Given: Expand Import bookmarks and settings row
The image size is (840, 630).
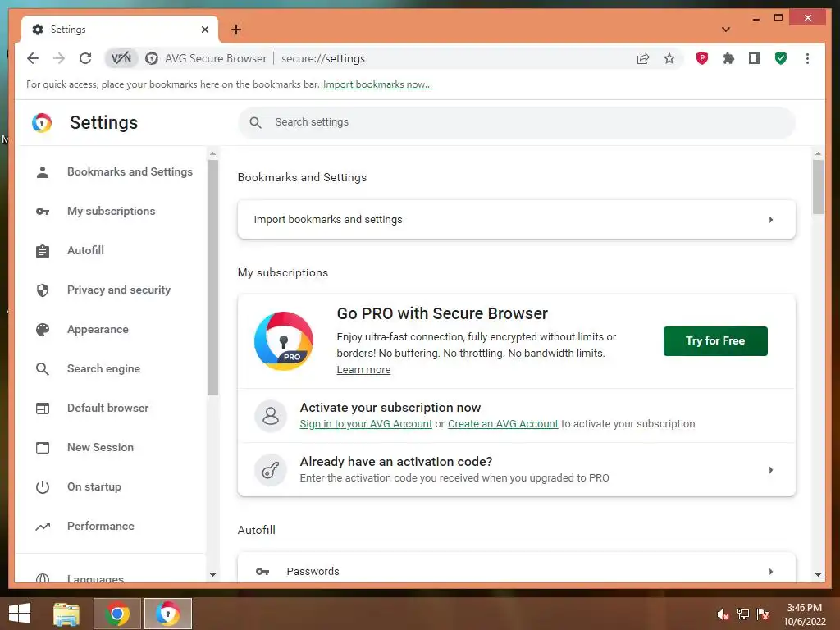Looking at the screenshot, I should [x=517, y=220].
